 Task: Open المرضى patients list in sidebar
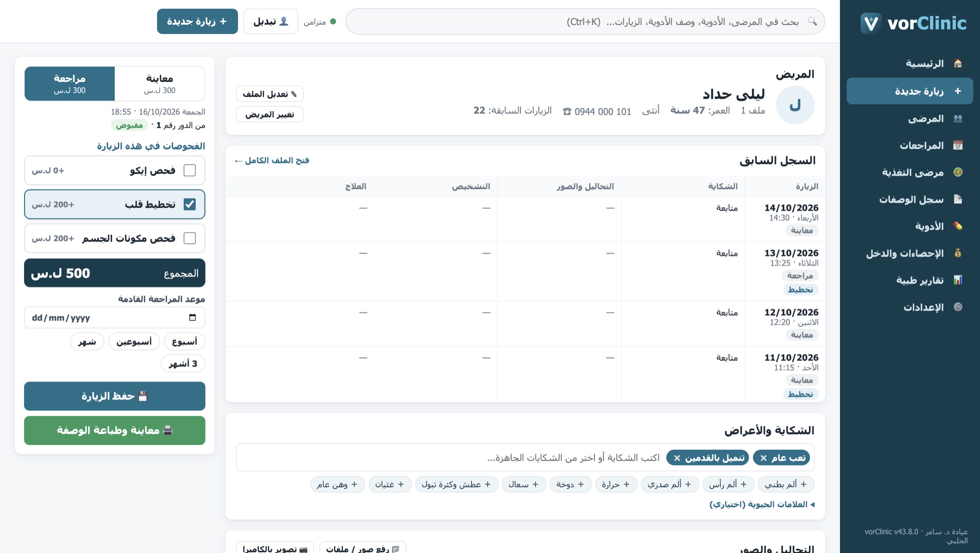910,118
